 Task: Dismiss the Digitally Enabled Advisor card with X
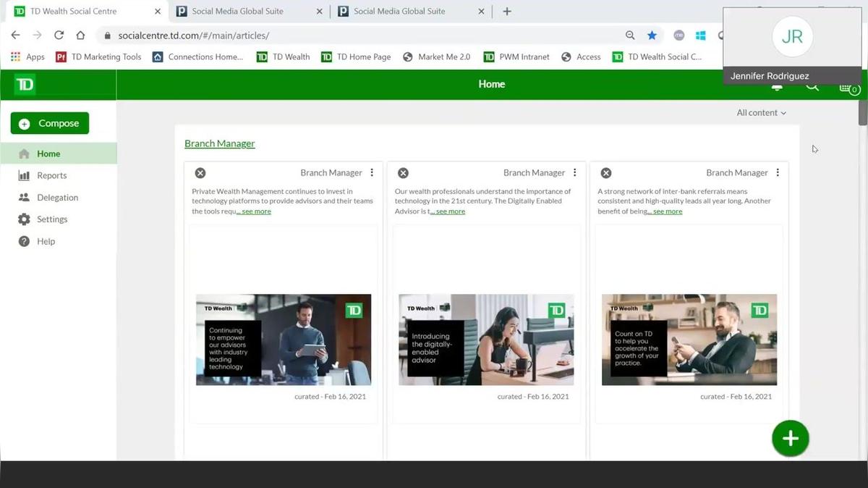pos(404,173)
